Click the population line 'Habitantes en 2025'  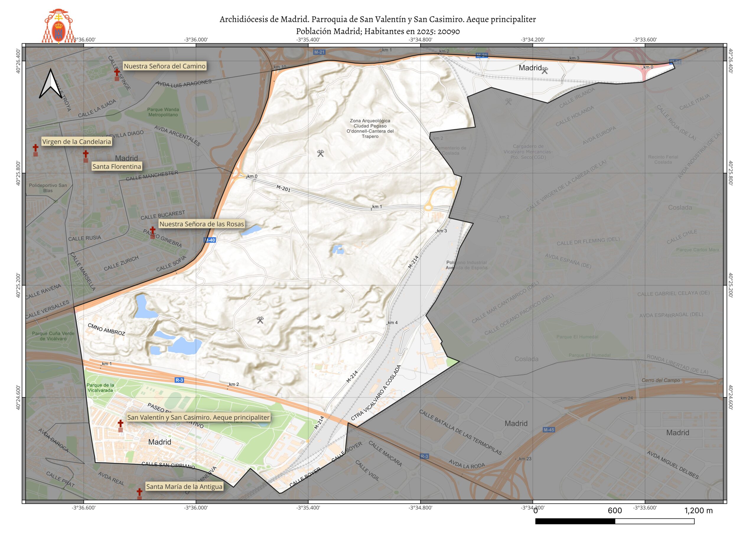[x=378, y=32]
